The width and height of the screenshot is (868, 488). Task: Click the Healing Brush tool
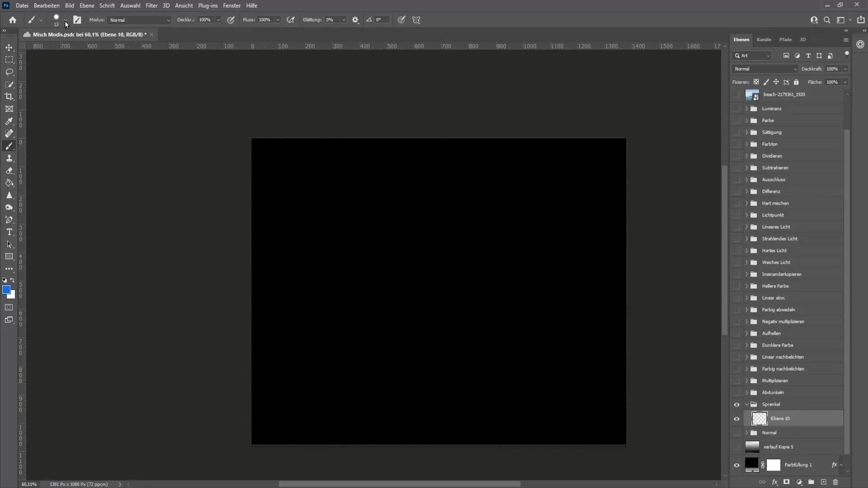[x=9, y=133]
